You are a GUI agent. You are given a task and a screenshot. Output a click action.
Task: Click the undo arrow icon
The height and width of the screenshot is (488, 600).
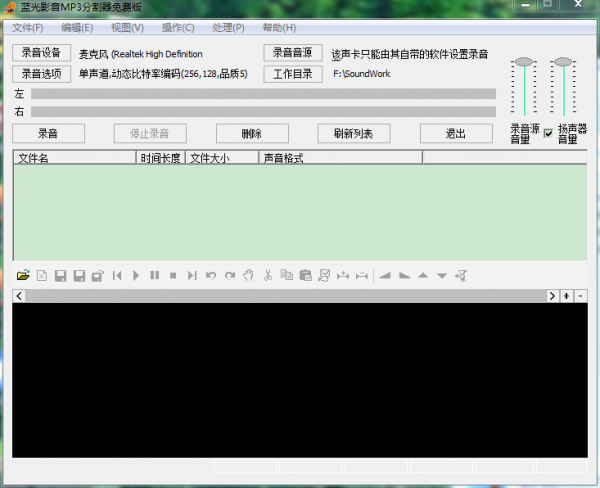[211, 275]
